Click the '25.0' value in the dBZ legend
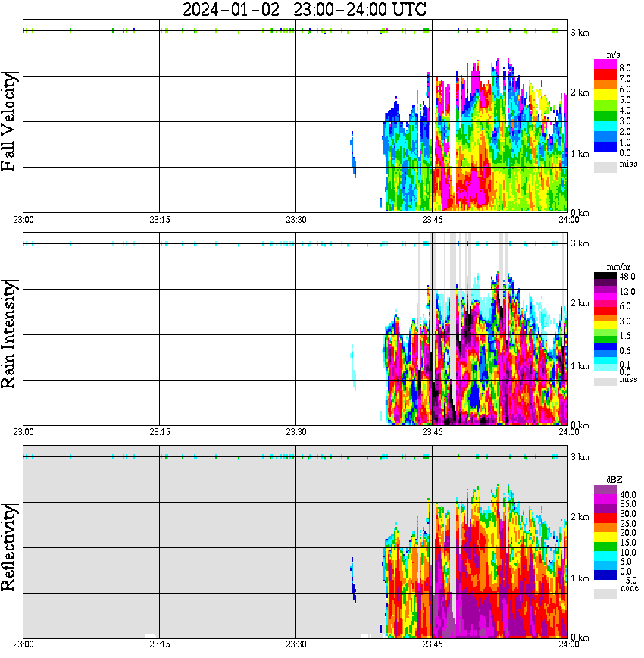 627,523
